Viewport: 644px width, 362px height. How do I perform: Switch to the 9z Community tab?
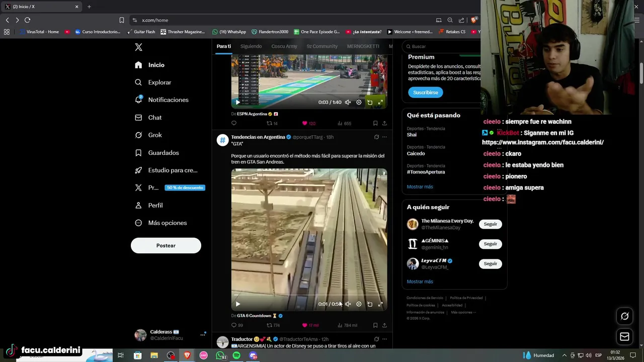pyautogui.click(x=322, y=46)
